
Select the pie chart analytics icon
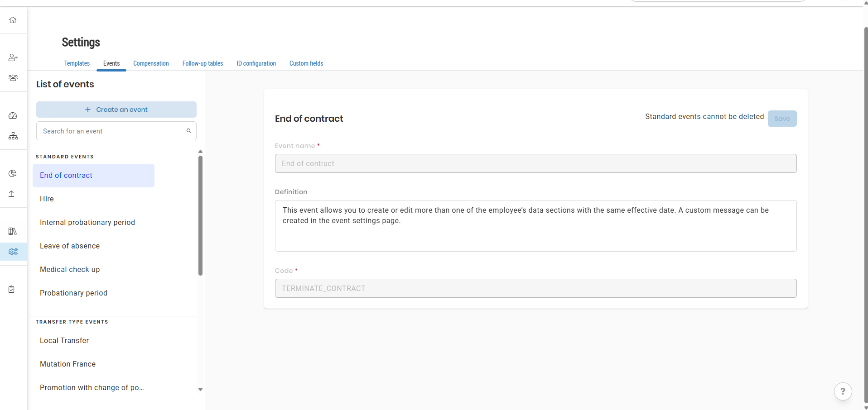pyautogui.click(x=13, y=173)
